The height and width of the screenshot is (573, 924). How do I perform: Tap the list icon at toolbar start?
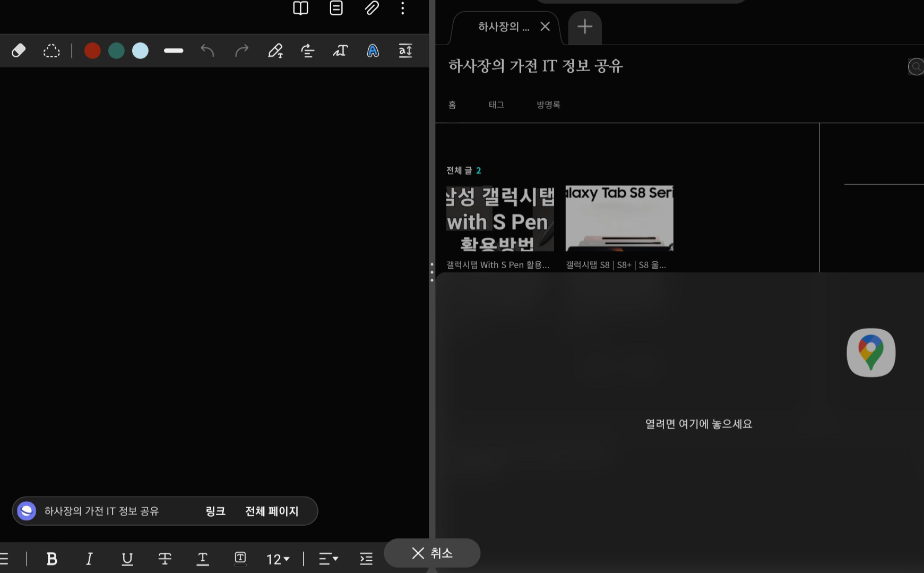tap(4, 559)
